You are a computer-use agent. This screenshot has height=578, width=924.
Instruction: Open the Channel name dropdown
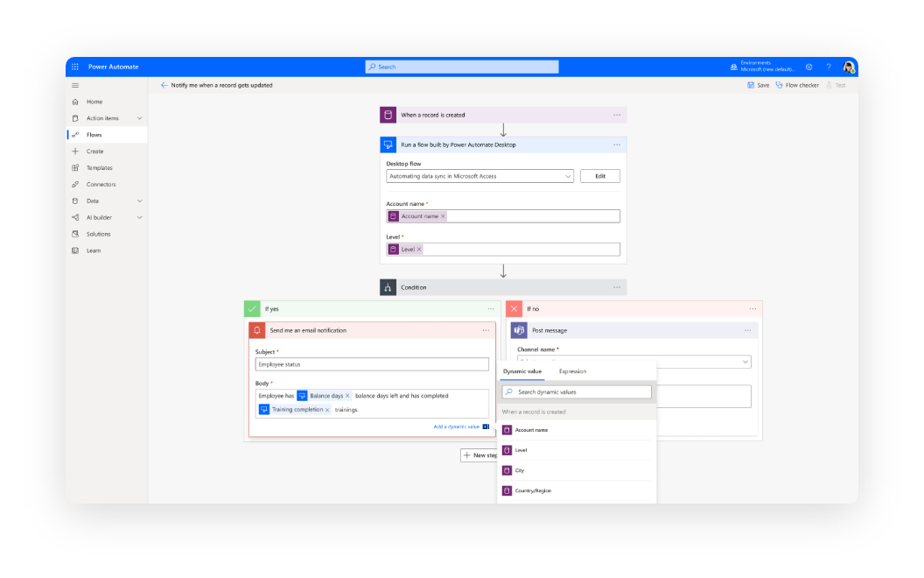(634, 362)
